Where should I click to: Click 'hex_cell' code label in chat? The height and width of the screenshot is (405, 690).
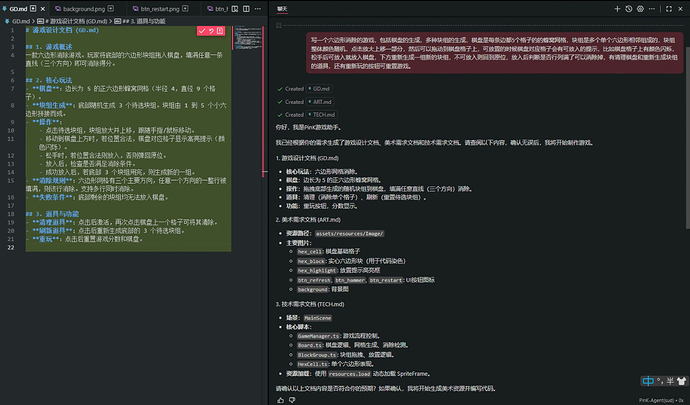point(310,251)
